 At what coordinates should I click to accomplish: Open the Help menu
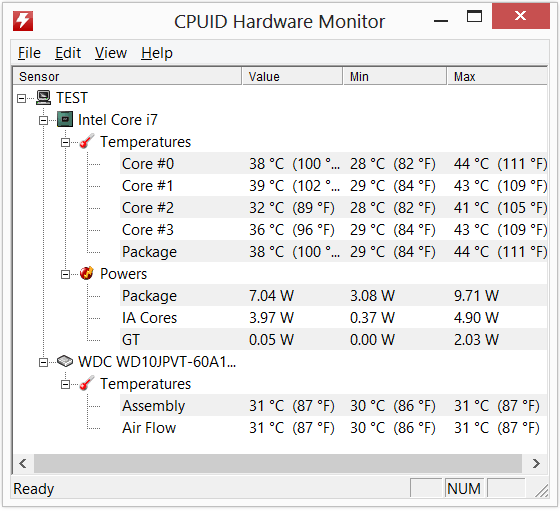(x=157, y=53)
